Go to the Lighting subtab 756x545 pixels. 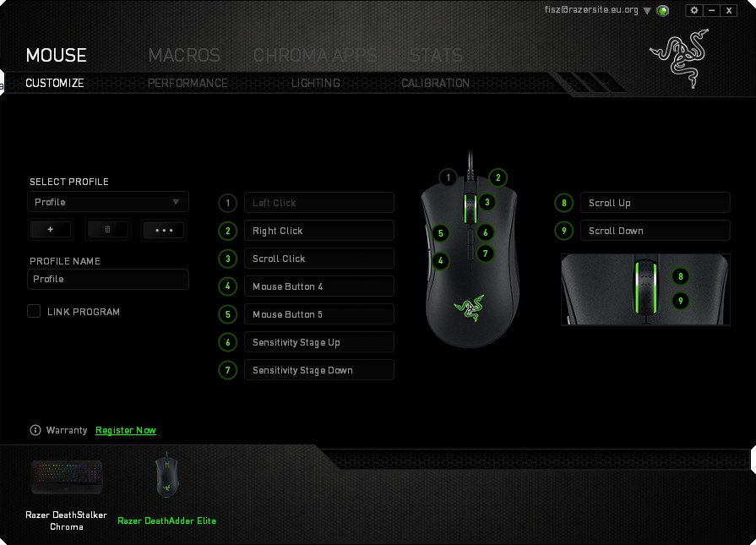[315, 83]
